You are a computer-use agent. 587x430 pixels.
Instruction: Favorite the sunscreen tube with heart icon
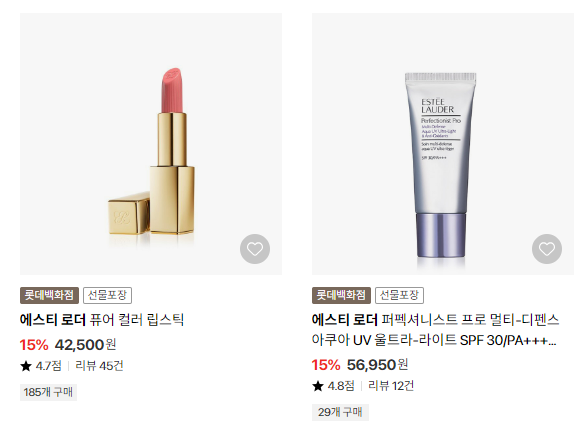click(547, 249)
